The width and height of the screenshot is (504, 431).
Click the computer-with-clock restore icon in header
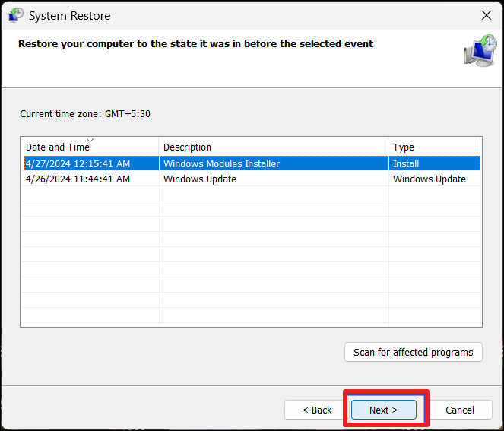pos(480,50)
